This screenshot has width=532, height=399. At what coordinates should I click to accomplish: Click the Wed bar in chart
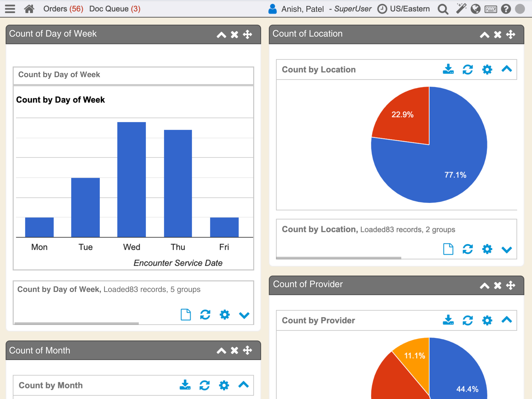tap(132, 180)
